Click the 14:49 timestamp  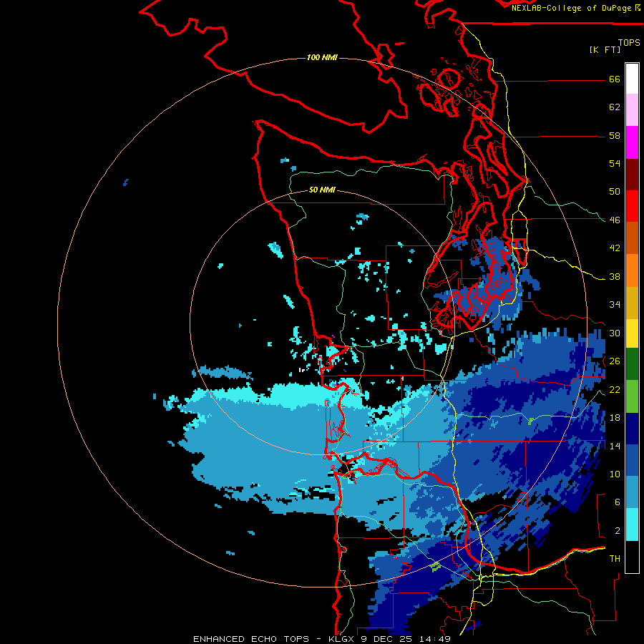point(434,639)
